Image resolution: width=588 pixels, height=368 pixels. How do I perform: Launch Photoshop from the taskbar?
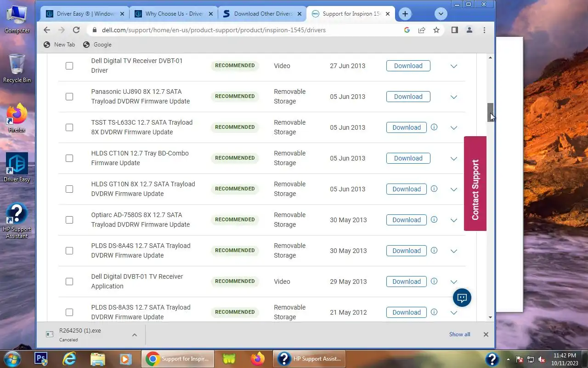(41, 359)
